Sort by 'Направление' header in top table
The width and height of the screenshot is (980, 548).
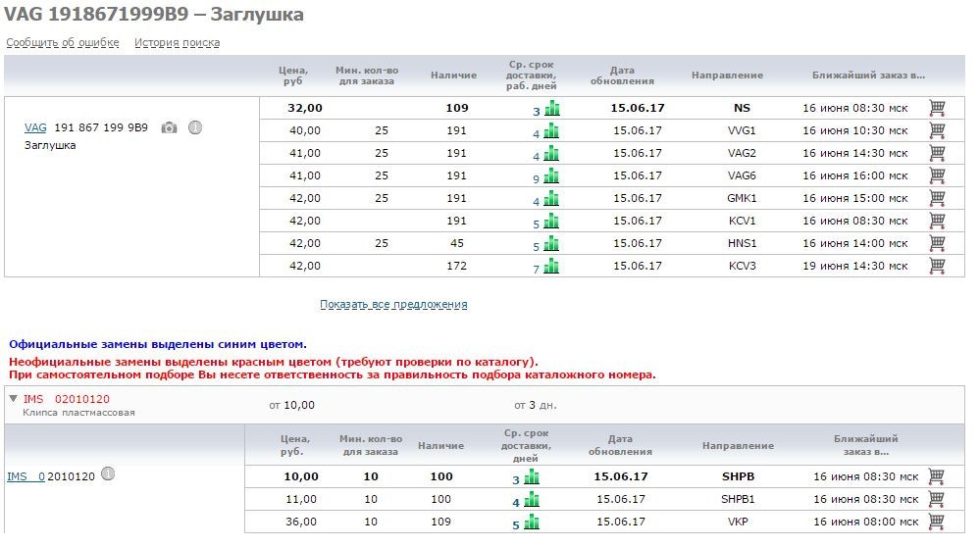(727, 75)
